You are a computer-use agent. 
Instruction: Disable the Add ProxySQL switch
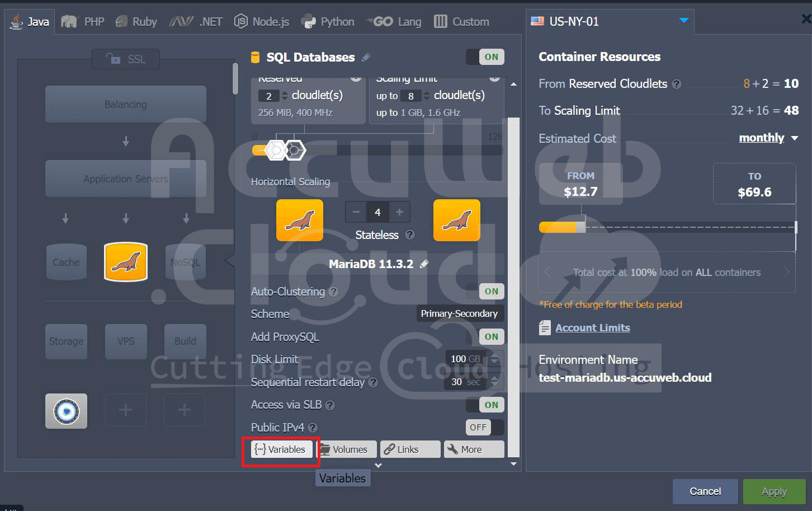485,336
